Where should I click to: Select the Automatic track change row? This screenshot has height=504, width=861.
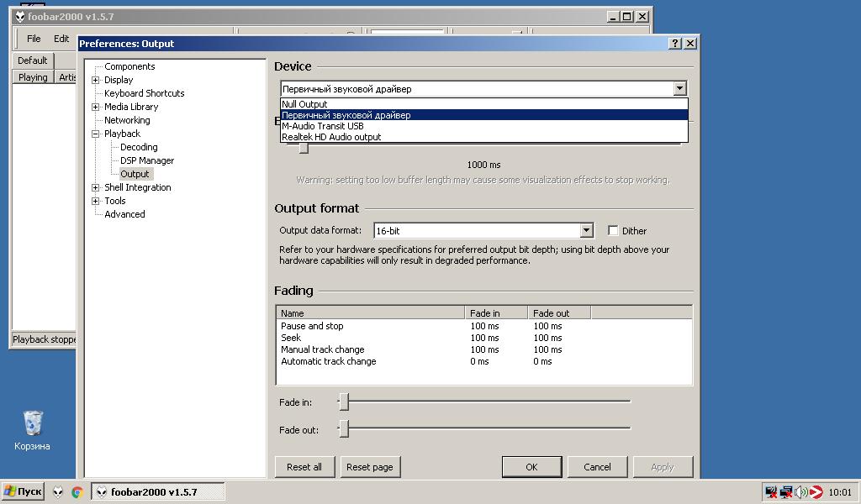click(483, 361)
